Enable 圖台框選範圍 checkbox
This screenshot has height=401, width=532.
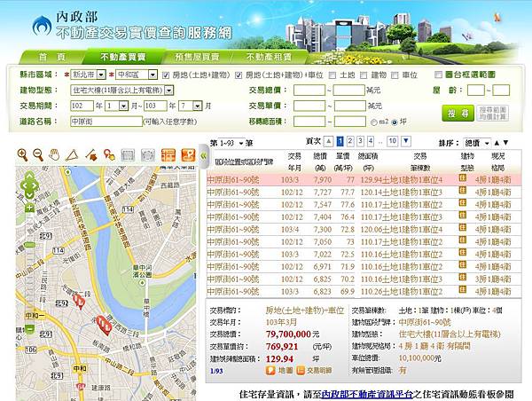click(x=438, y=75)
